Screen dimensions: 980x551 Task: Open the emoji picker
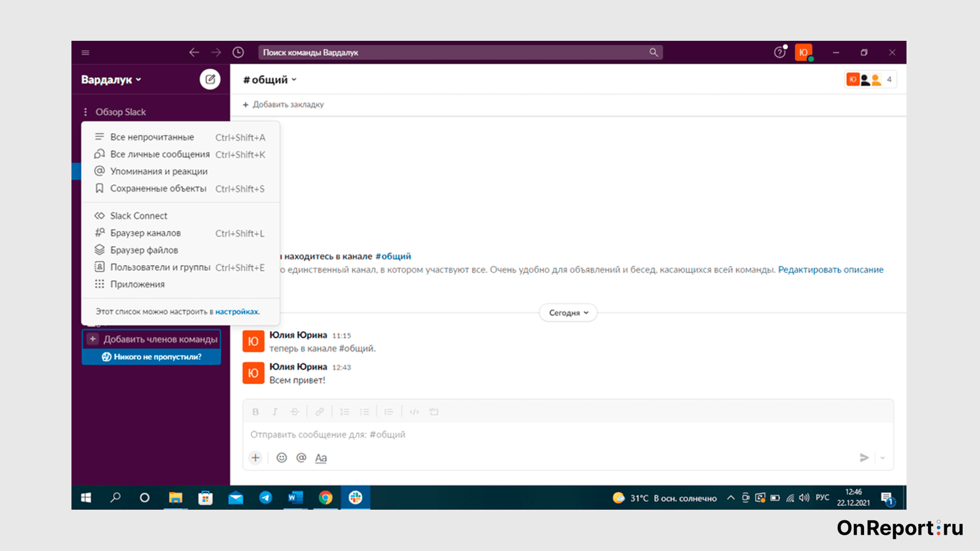[x=282, y=458]
